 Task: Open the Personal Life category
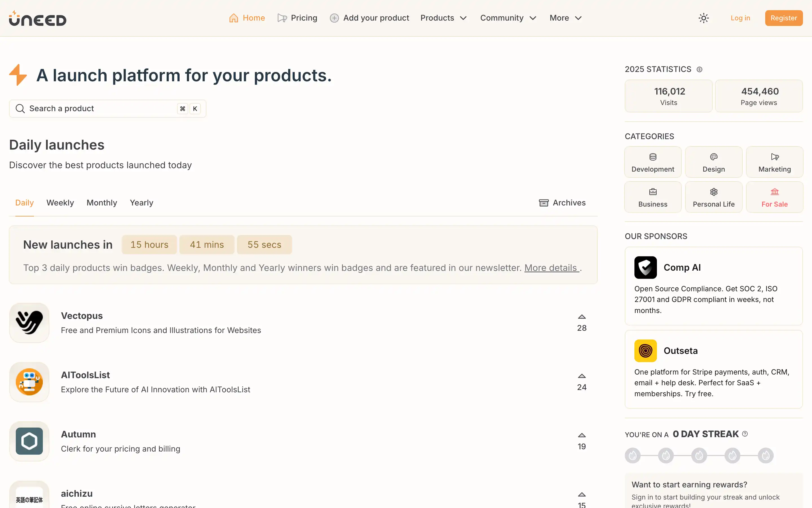click(x=714, y=197)
